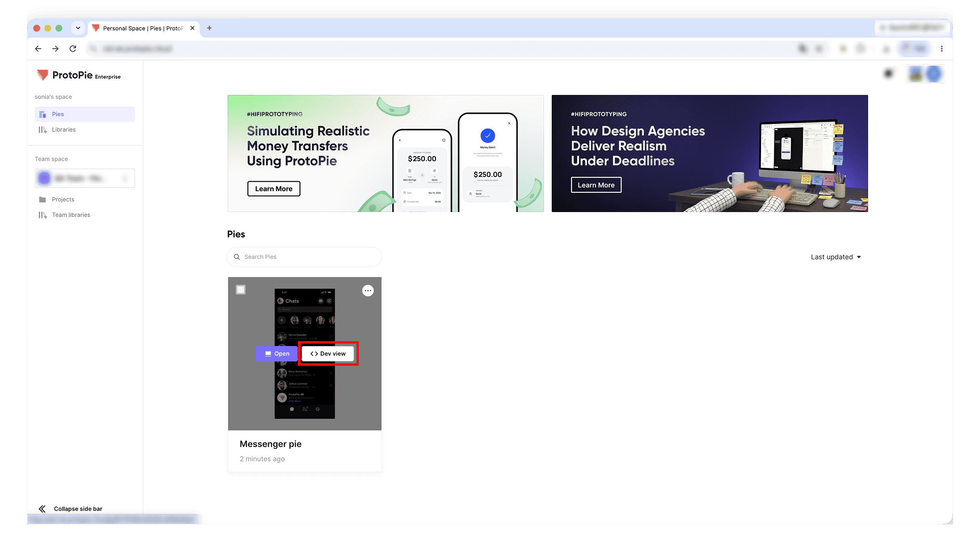Viewport: 980px width, 560px height.
Task: Open Team libraries in the sidebar
Action: point(85,215)
